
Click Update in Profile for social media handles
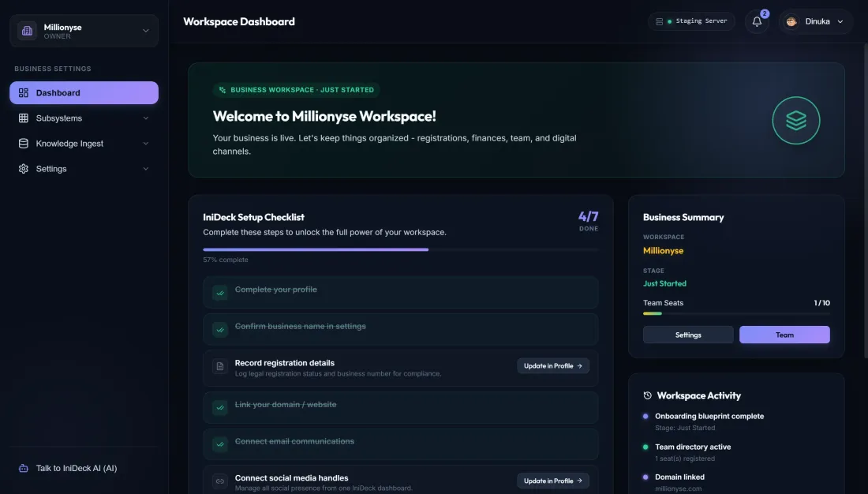tap(553, 481)
